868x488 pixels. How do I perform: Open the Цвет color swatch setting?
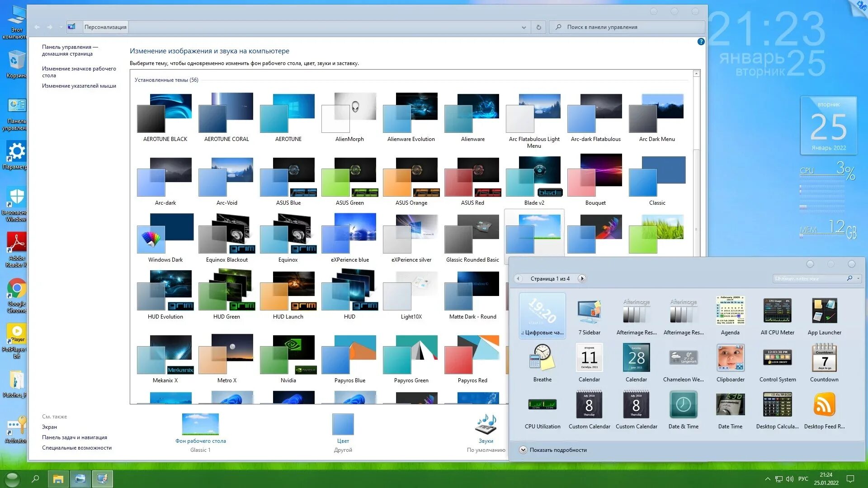point(343,425)
